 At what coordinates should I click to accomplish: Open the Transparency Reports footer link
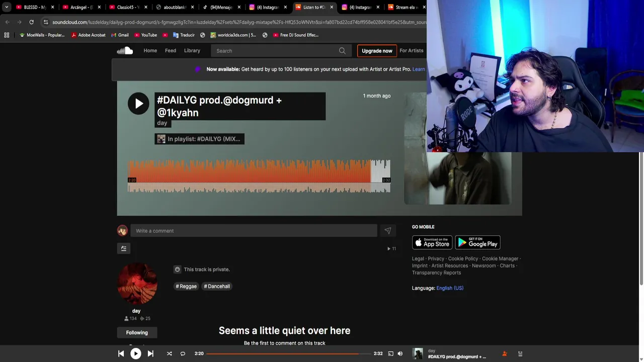click(x=436, y=273)
